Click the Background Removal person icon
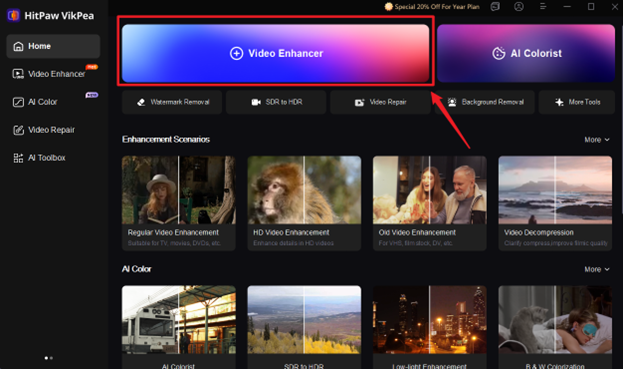Screen dimensions: 623x369 tap(452, 102)
